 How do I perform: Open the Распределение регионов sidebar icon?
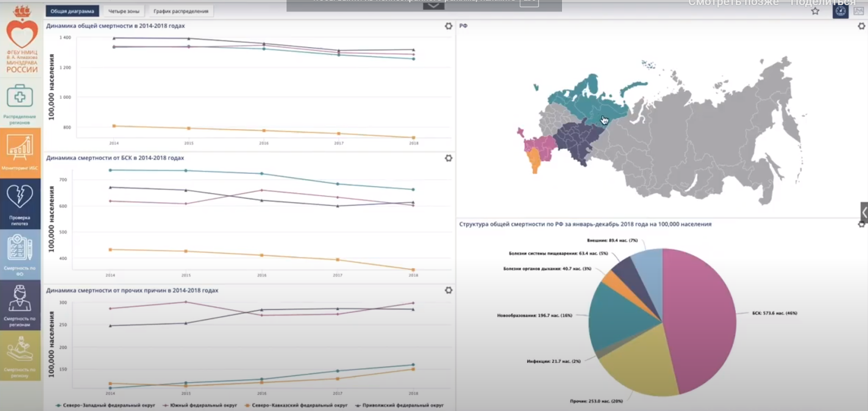[20, 103]
